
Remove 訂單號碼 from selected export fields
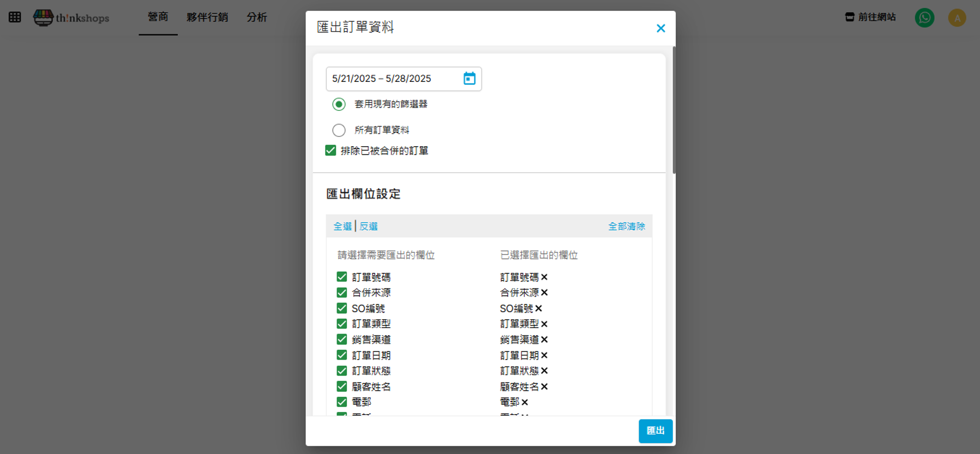click(544, 277)
